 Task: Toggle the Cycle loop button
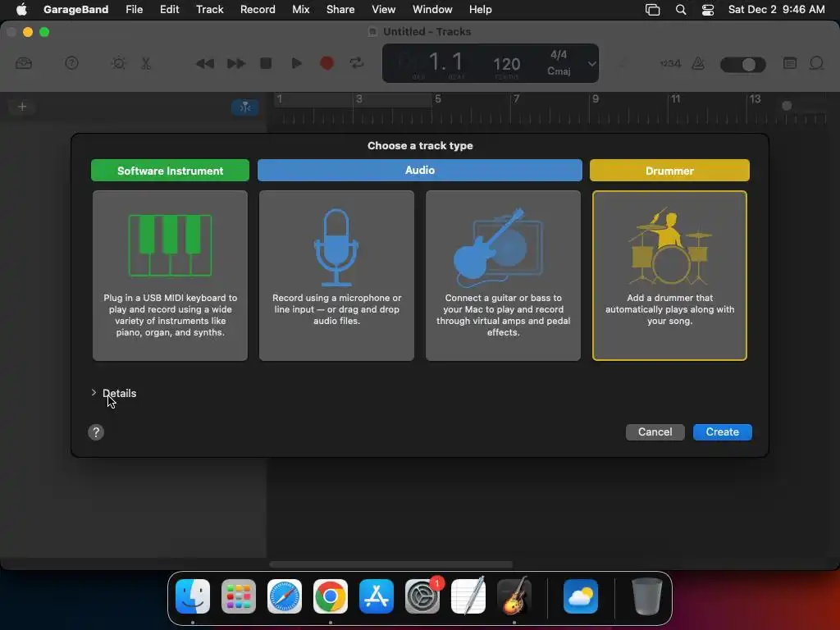coord(356,63)
